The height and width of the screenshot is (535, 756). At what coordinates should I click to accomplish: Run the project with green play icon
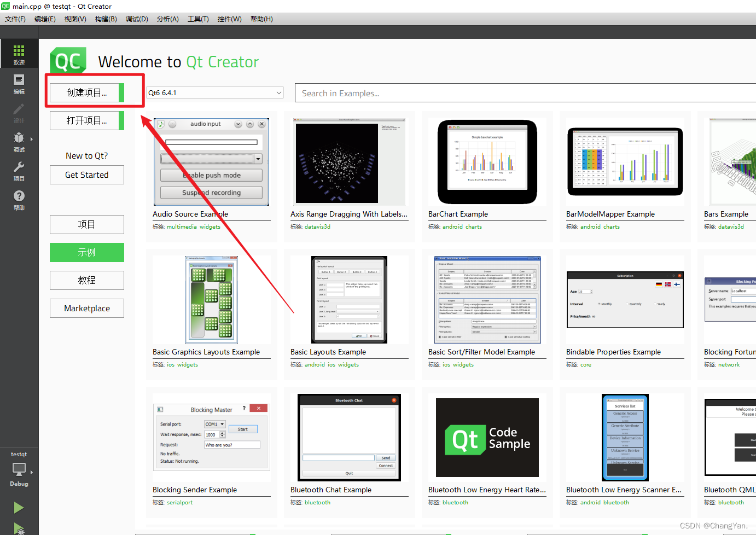[x=19, y=508]
